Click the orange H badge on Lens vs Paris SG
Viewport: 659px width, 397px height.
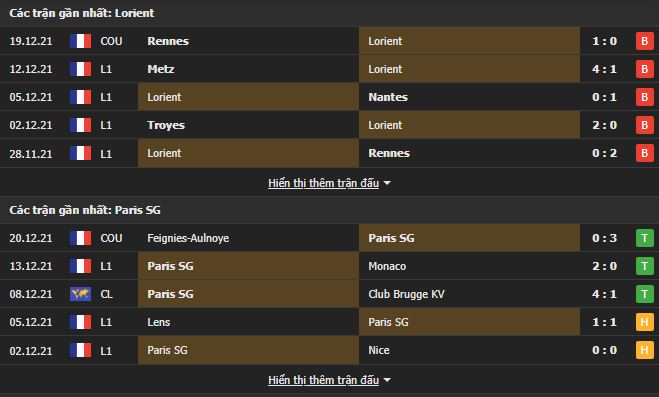coord(644,322)
